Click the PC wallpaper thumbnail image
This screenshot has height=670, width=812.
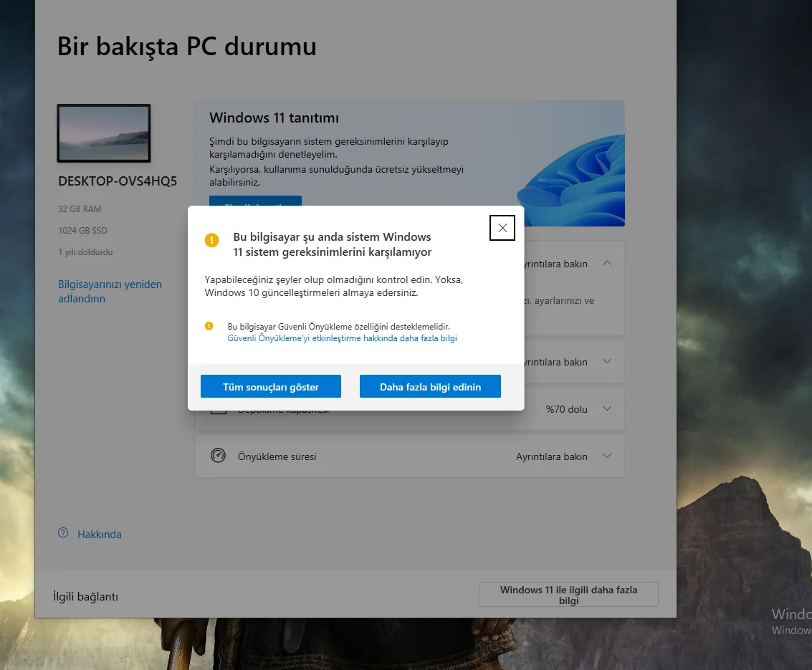[x=104, y=133]
